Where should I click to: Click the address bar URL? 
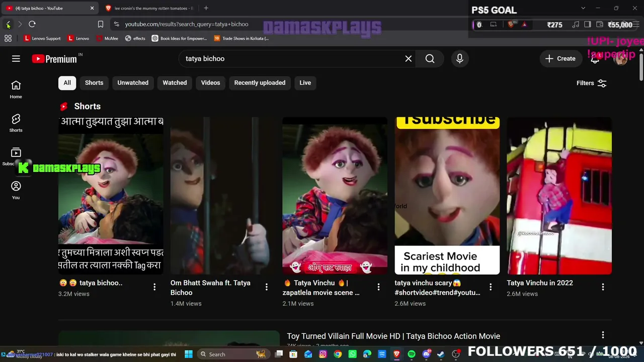(187, 24)
